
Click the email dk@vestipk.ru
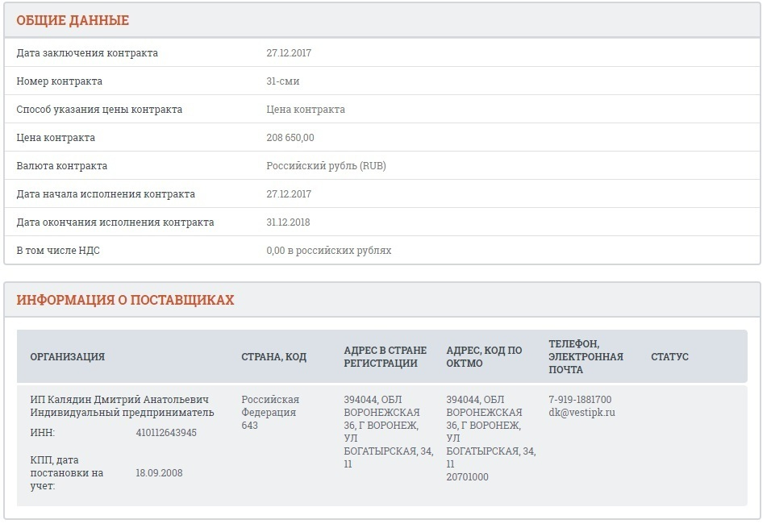pyautogui.click(x=581, y=413)
